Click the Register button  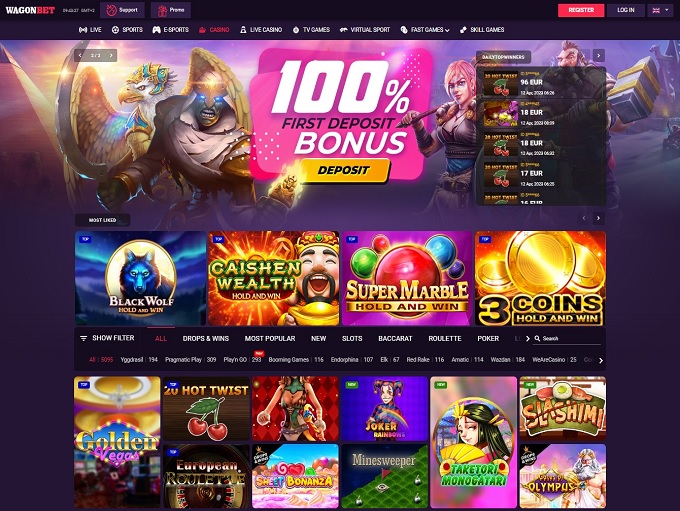point(581,10)
